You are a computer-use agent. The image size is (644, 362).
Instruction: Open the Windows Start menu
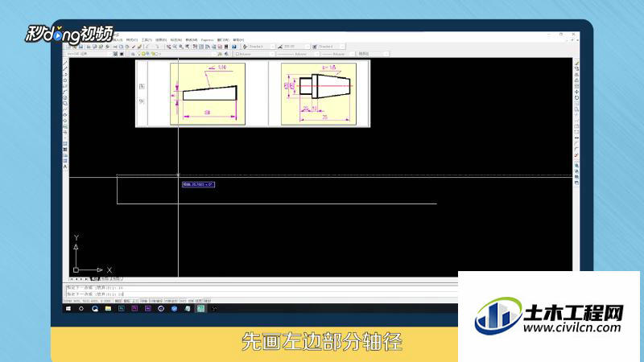point(68,308)
